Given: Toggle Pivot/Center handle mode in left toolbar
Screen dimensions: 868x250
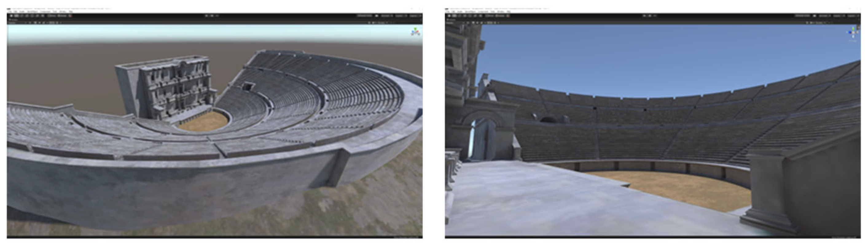Looking at the screenshot, I should (x=52, y=16).
